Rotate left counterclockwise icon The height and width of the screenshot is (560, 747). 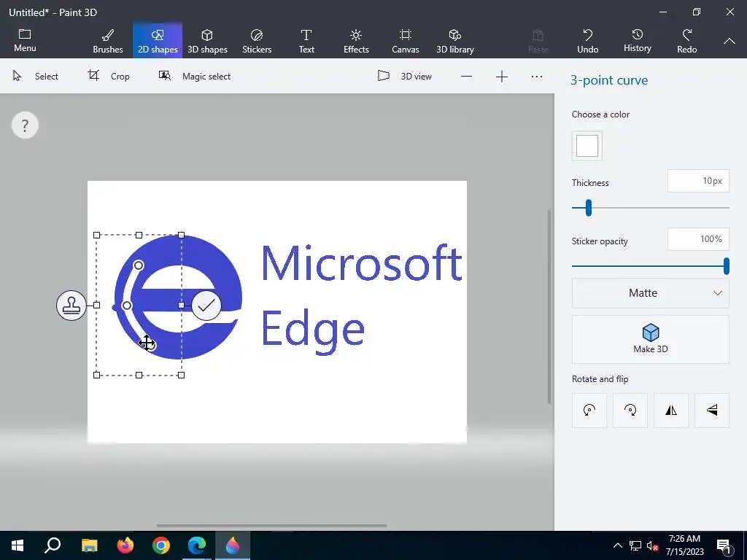coord(589,410)
